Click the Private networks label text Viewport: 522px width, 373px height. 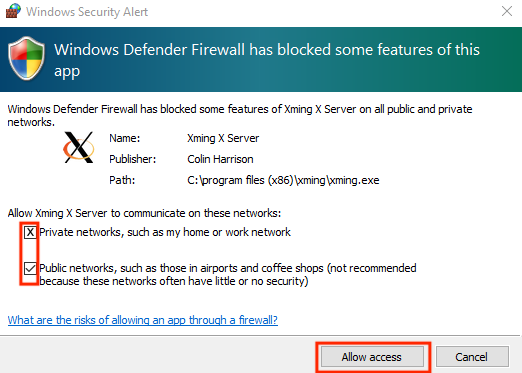tap(165, 232)
